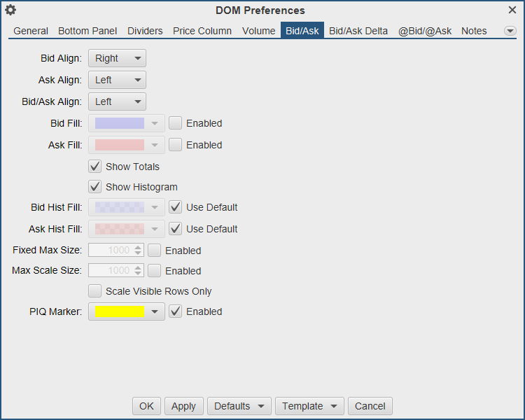Open the Ask Align dropdown
Screen dimensions: 525x420
click(117, 80)
